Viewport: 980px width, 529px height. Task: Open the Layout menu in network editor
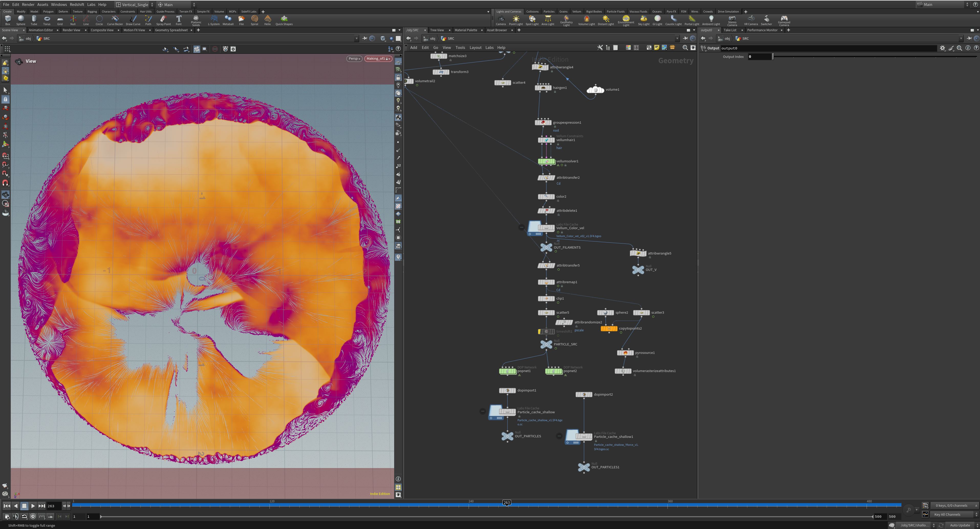click(x=475, y=48)
